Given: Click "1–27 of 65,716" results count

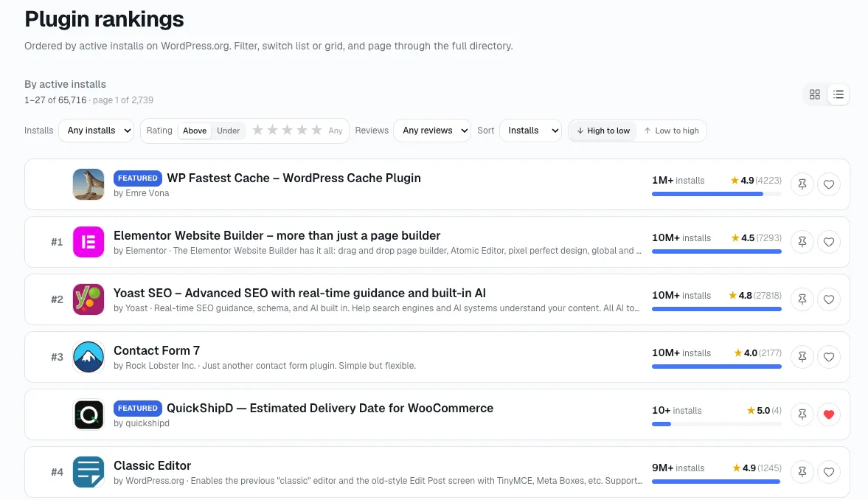Looking at the screenshot, I should point(55,100).
